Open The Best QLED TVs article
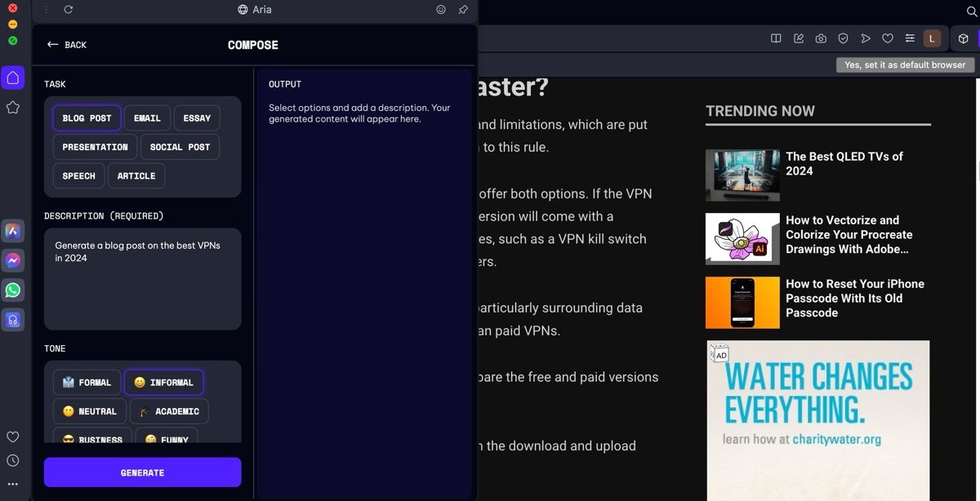980x501 pixels. pyautogui.click(x=845, y=163)
